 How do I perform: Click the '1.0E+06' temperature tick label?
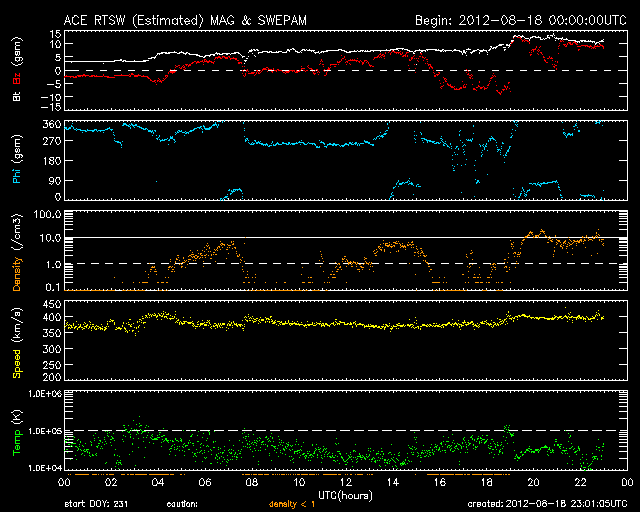coord(45,394)
